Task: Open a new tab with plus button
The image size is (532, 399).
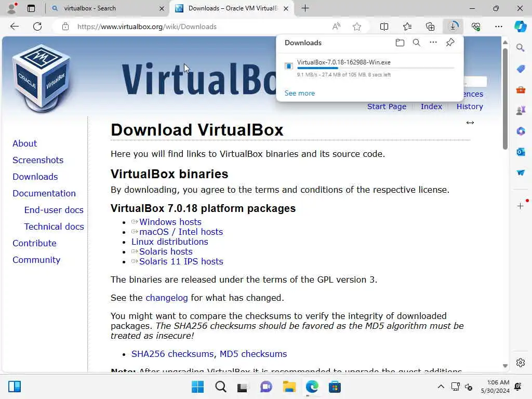Action: tap(305, 8)
